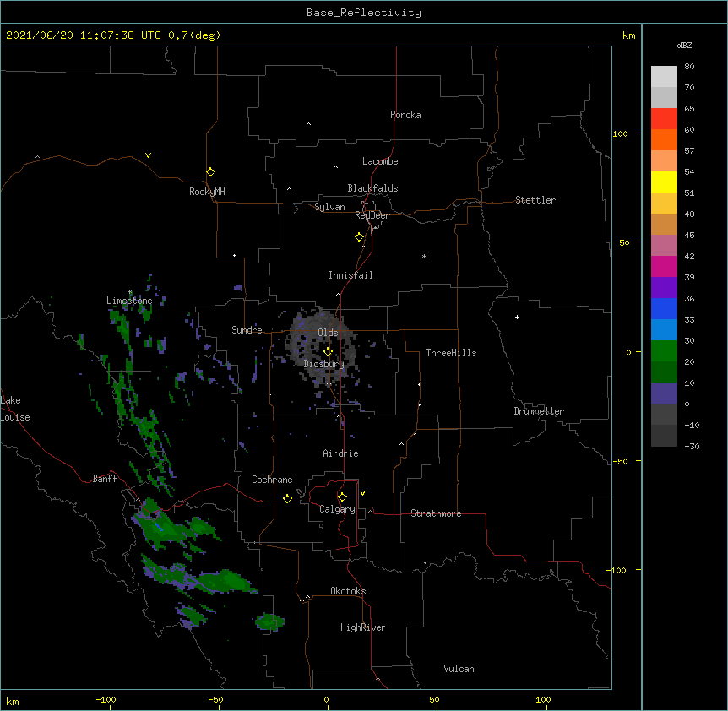Select the yellow radar site marker between Olds and Didsbury
This screenshot has height=711, width=728.
(328, 352)
